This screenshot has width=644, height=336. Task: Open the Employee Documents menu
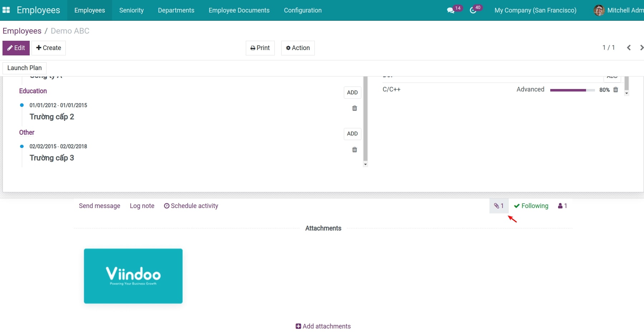(x=239, y=10)
